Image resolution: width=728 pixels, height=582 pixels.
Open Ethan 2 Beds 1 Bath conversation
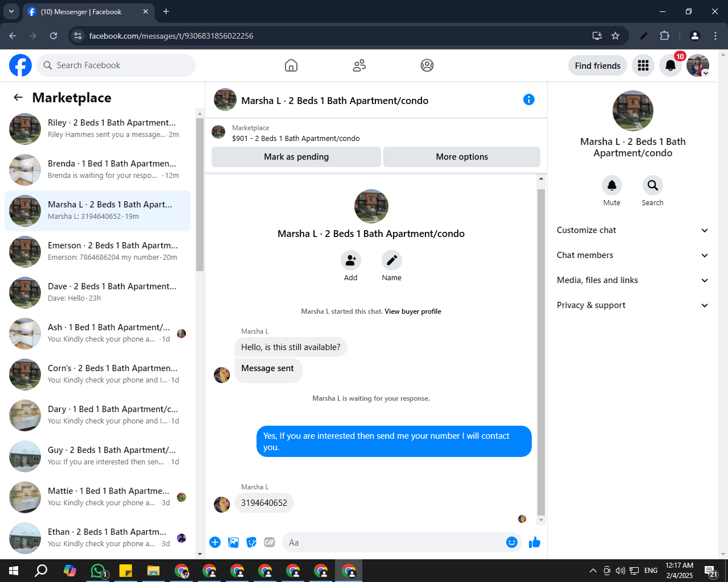click(x=98, y=538)
